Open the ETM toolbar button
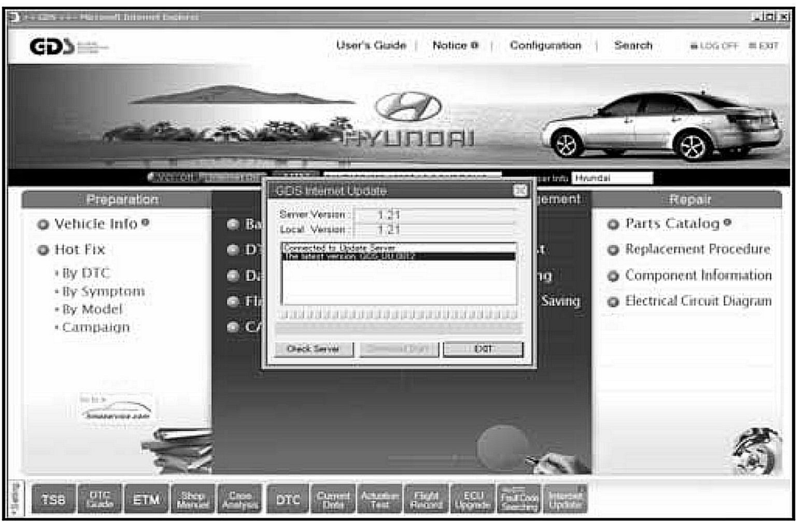Viewport: 803px width, 532px height. click(146, 499)
